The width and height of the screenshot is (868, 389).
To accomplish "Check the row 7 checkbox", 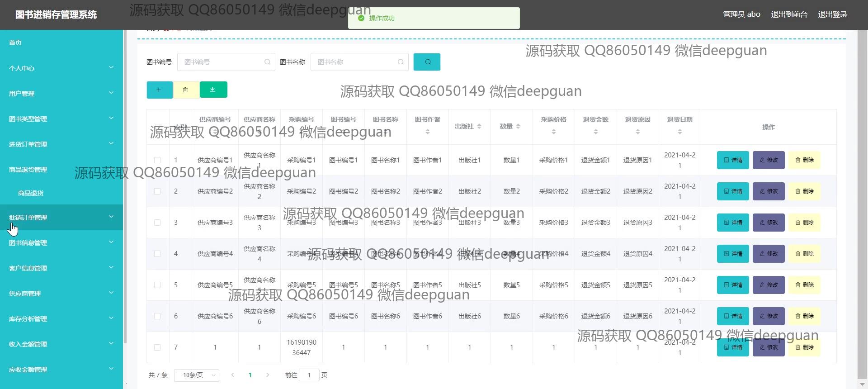I will (x=157, y=347).
